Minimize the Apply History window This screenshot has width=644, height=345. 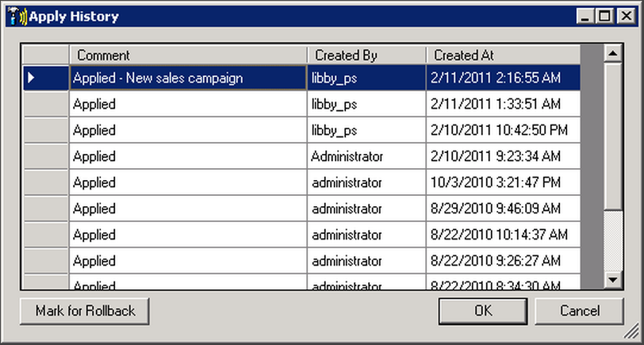click(586, 17)
